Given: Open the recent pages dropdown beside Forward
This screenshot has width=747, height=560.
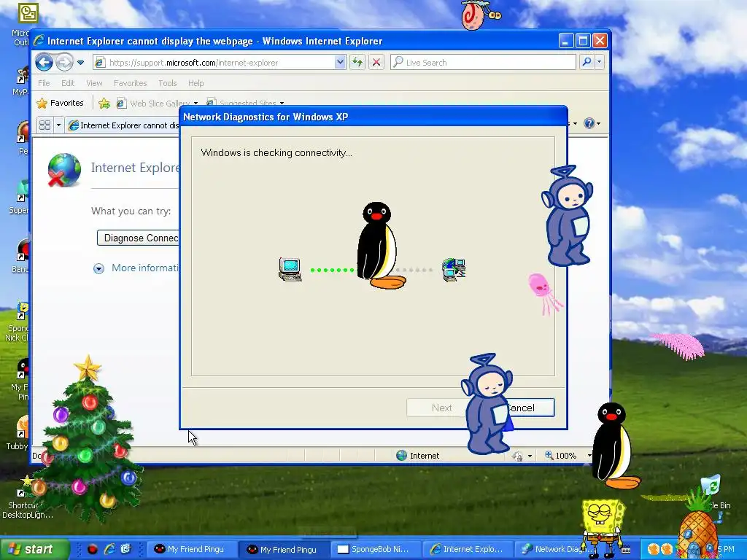Looking at the screenshot, I should point(80,63).
